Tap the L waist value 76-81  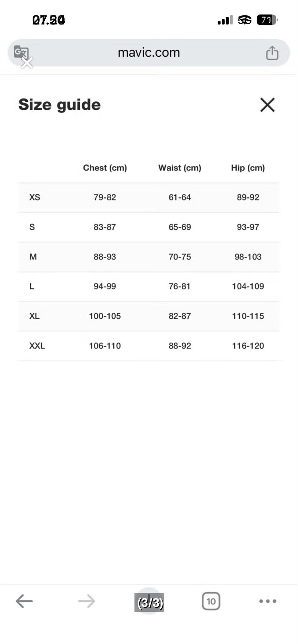(179, 286)
